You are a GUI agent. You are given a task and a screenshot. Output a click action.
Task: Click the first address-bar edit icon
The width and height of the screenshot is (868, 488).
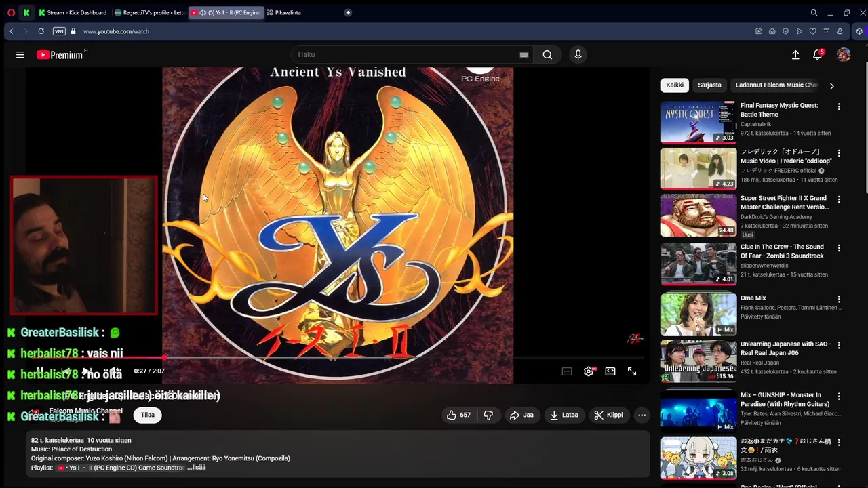pyautogui.click(x=758, y=31)
